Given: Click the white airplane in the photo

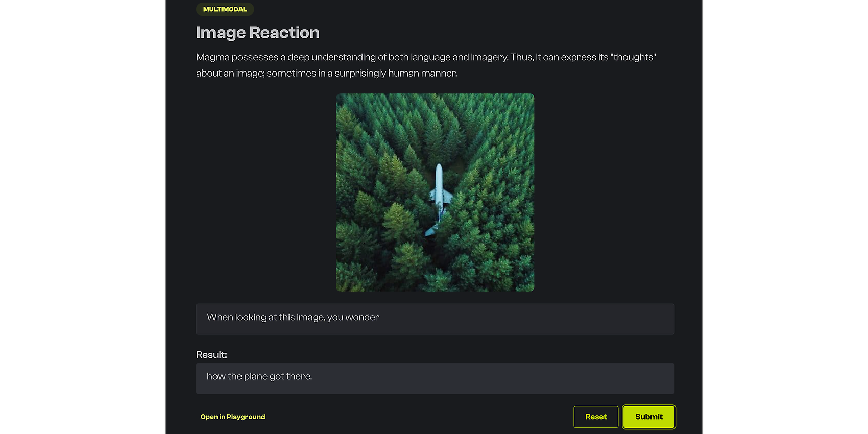Looking at the screenshot, I should pos(439,191).
